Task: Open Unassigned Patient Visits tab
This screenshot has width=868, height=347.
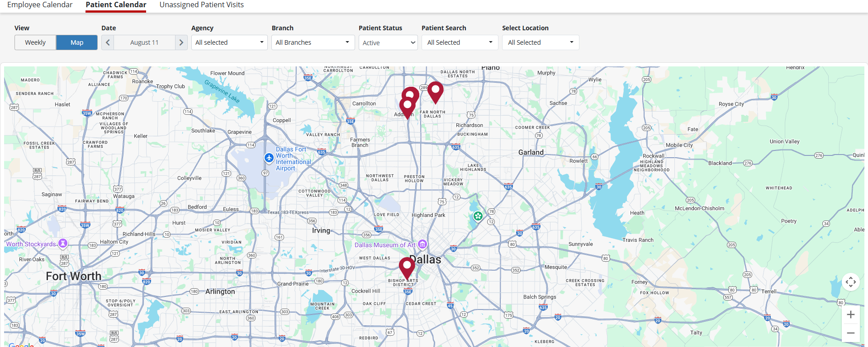Action: tap(202, 5)
